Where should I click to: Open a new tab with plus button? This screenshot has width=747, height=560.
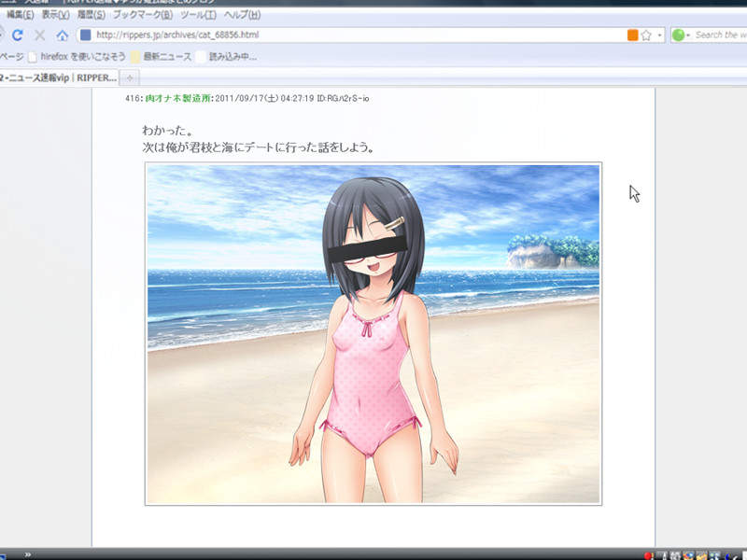131,77
